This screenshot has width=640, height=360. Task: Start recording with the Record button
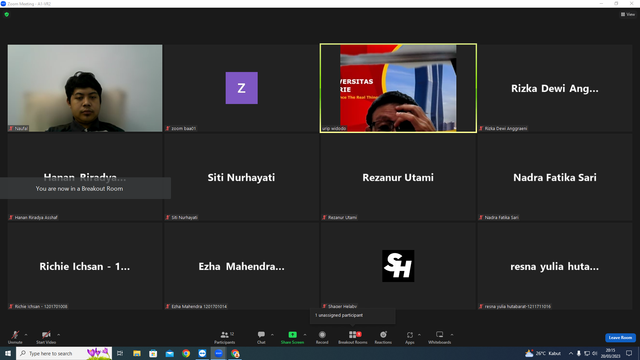[x=322, y=337]
